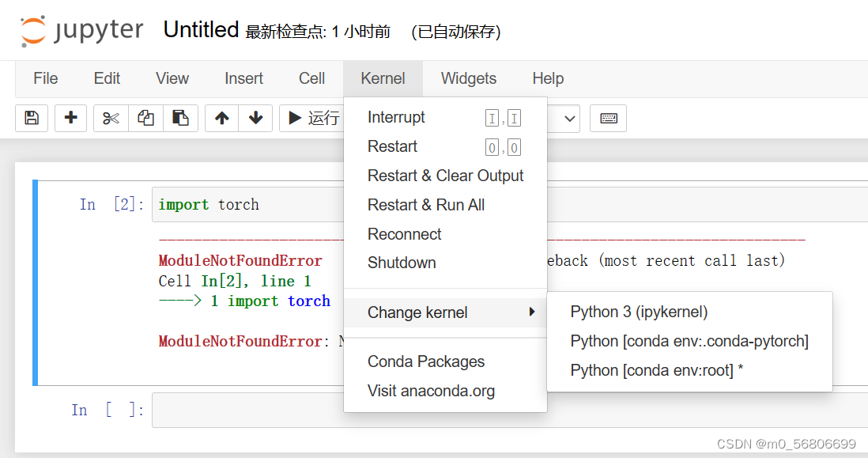Open the Visit anaconda.org link

(x=431, y=391)
